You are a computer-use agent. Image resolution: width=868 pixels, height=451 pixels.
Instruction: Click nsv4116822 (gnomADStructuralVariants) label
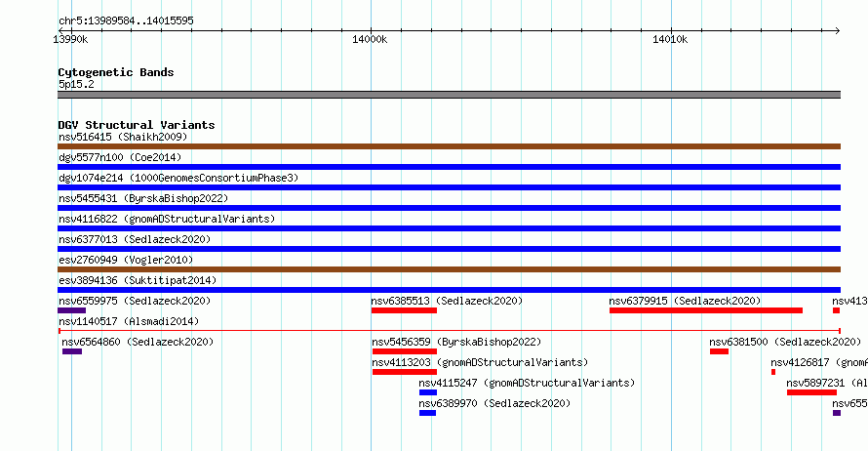[167, 219]
